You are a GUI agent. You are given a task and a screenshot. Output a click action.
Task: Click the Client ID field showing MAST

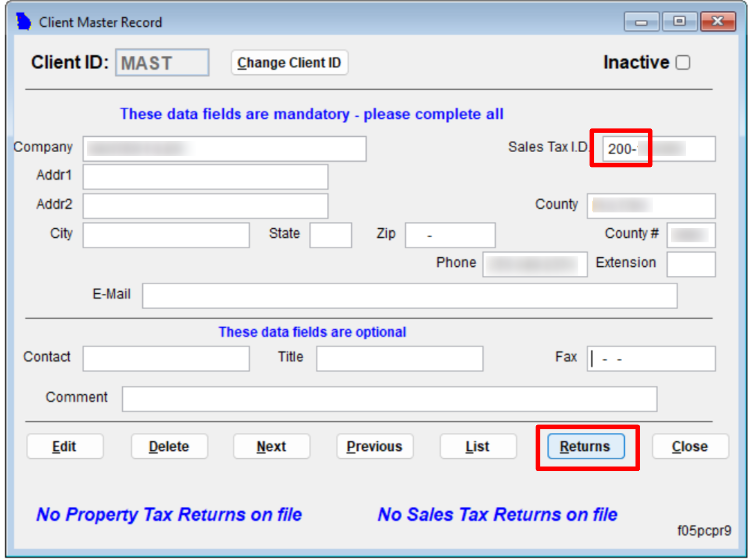pyautogui.click(x=162, y=63)
